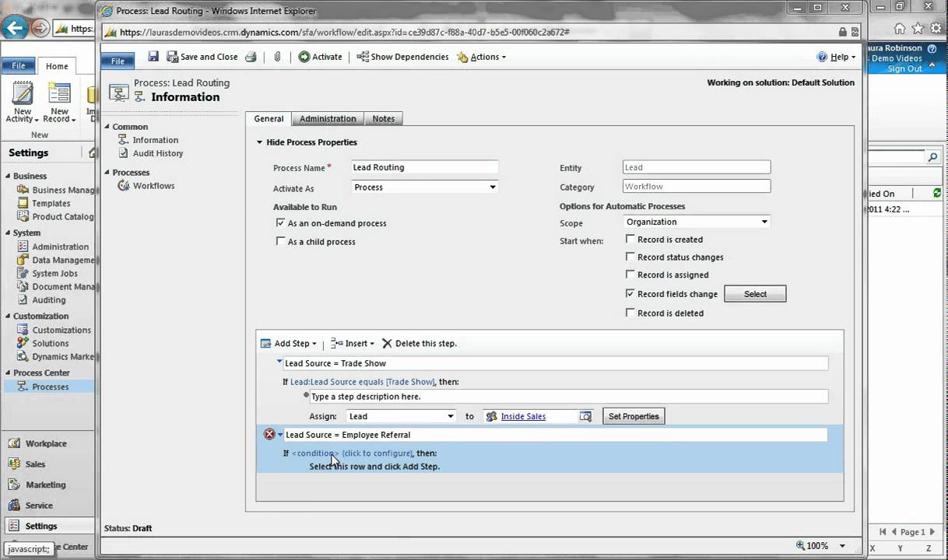Switch to the Administration tab
The width and height of the screenshot is (948, 560).
[328, 119]
